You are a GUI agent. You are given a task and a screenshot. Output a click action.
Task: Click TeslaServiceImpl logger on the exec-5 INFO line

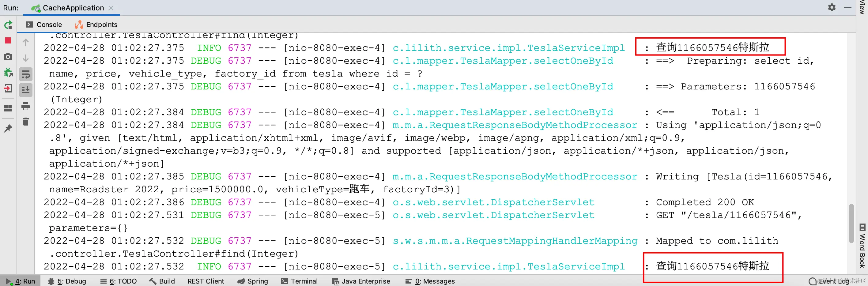pyautogui.click(x=508, y=266)
